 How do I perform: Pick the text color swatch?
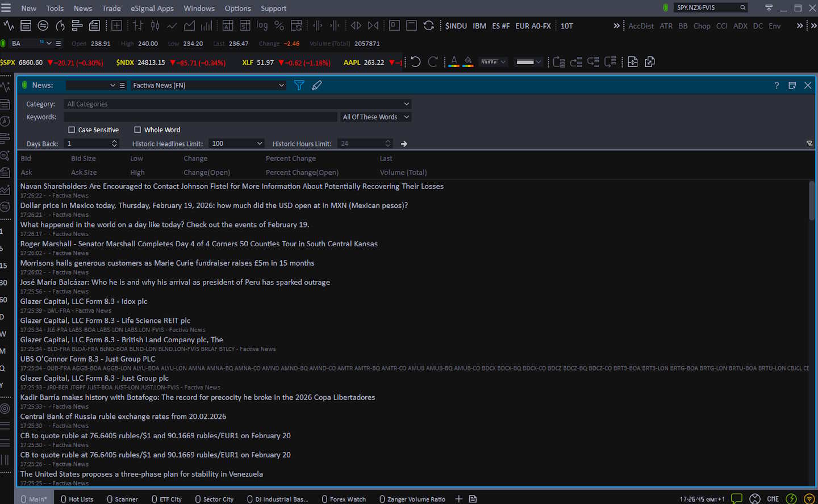(454, 62)
